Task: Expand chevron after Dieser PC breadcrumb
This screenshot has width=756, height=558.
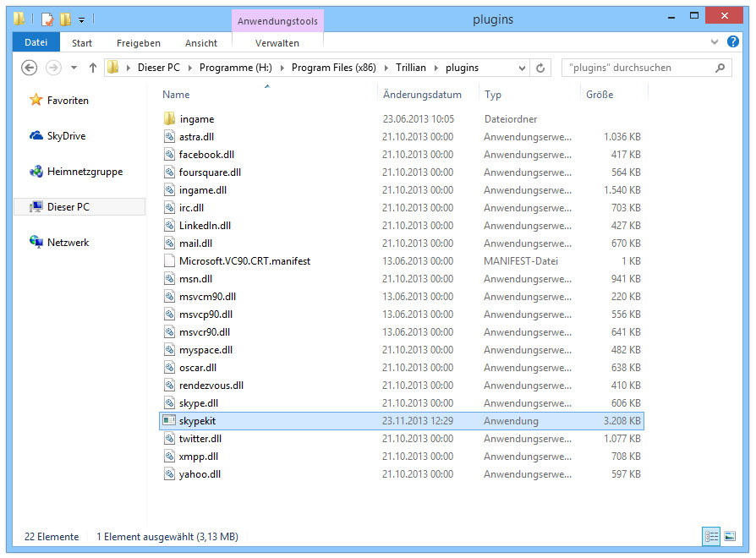Action: [x=189, y=68]
